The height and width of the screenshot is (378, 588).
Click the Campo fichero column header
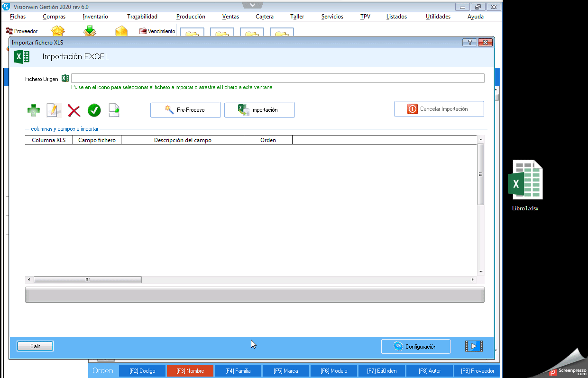click(97, 140)
